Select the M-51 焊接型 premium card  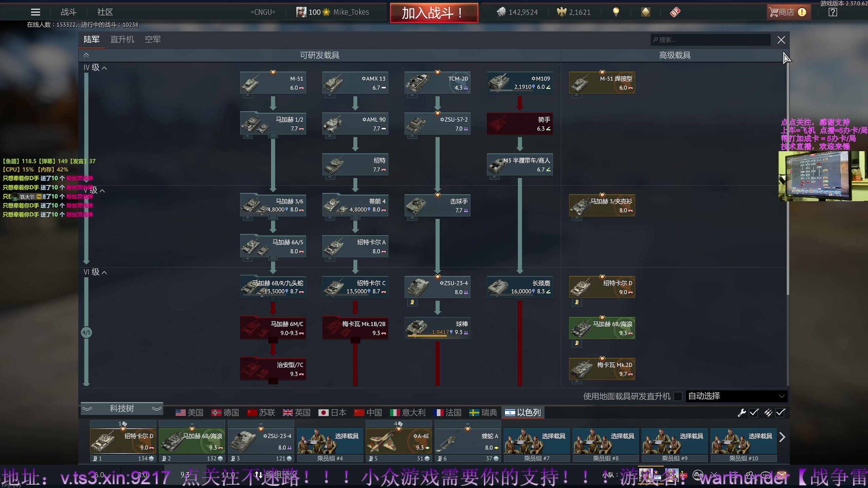602,83
